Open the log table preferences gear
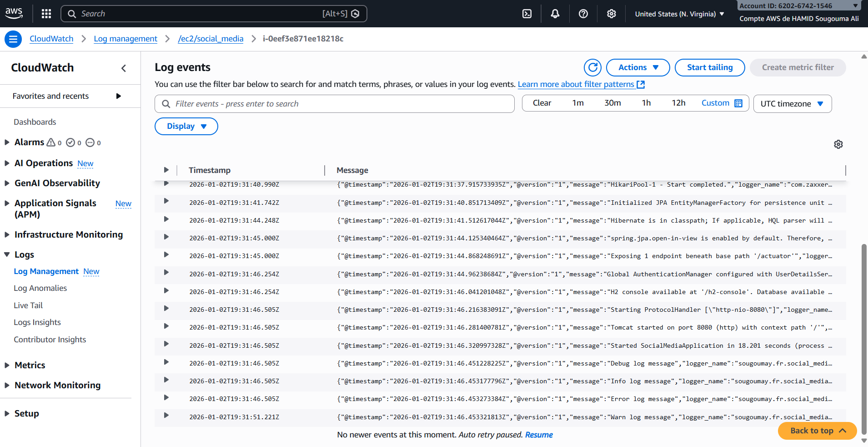This screenshot has height=447, width=868. coord(838,144)
